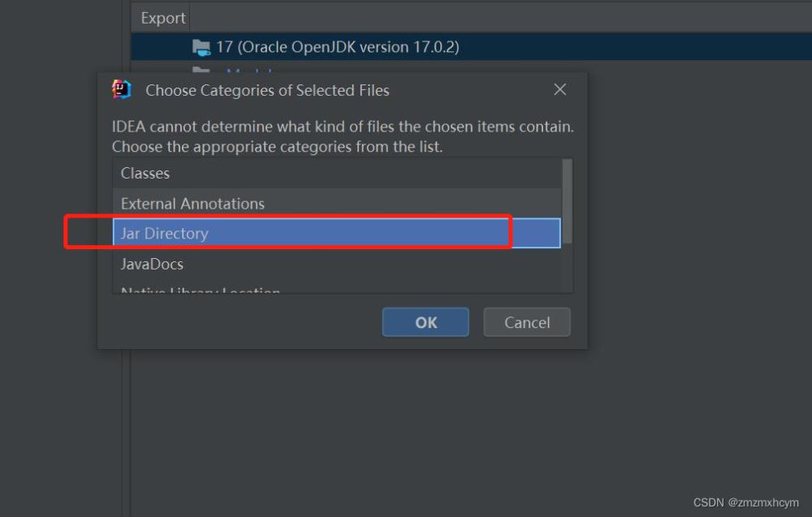Close the Choose Categories dialog
Screen dimensions: 812x517
point(559,89)
